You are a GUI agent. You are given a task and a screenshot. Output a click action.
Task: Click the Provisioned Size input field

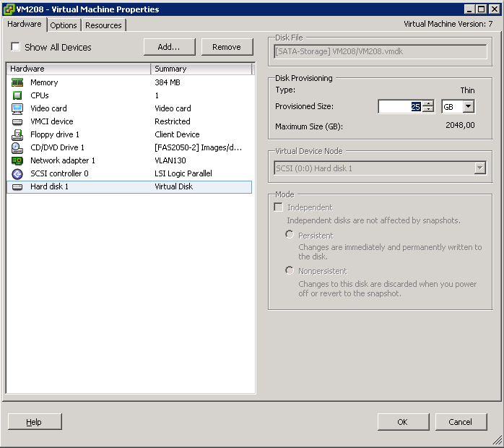[x=399, y=106]
